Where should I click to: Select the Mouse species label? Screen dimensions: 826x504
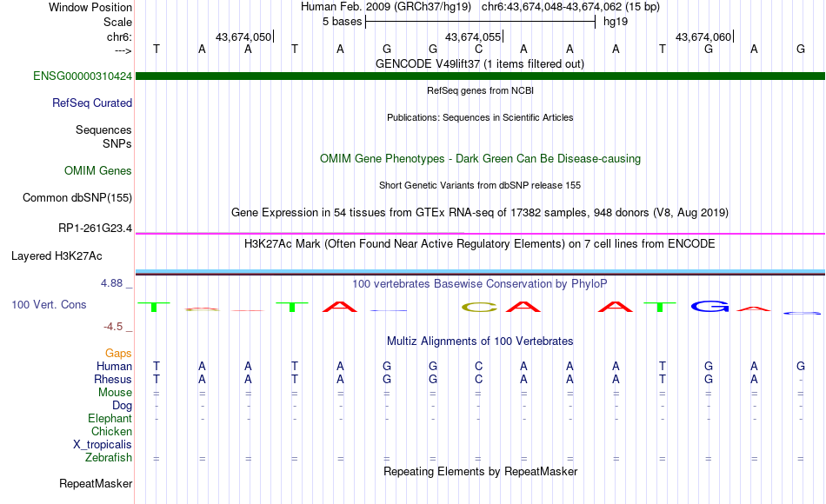click(x=116, y=393)
